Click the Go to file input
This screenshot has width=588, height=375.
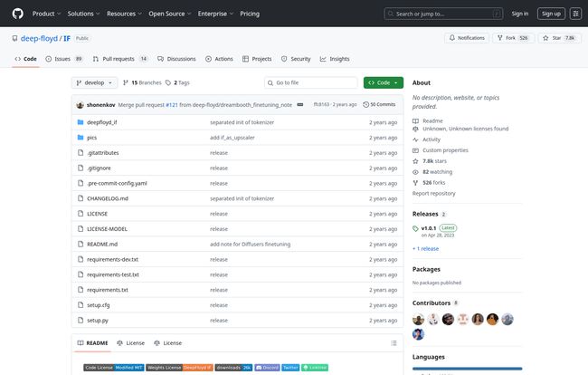pos(311,82)
